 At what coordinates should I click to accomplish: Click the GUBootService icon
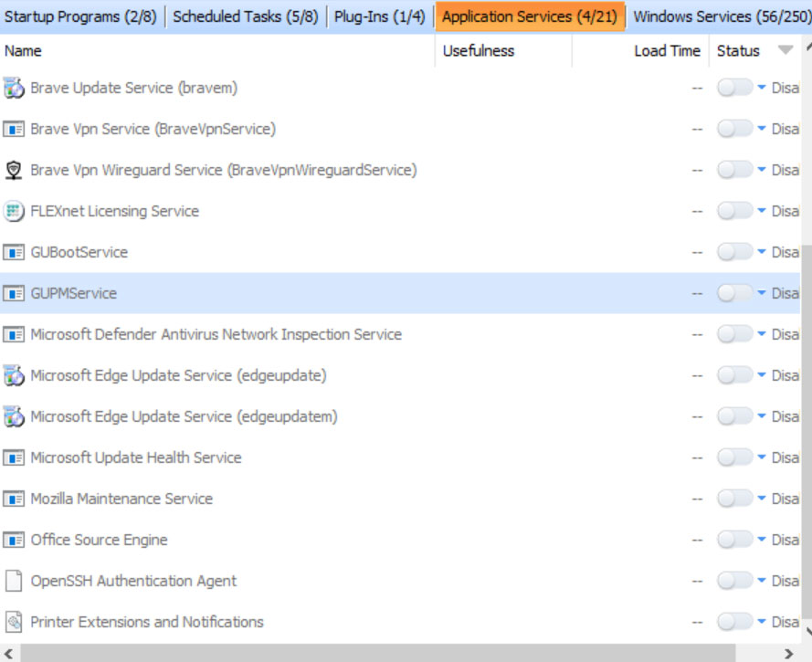coord(14,252)
